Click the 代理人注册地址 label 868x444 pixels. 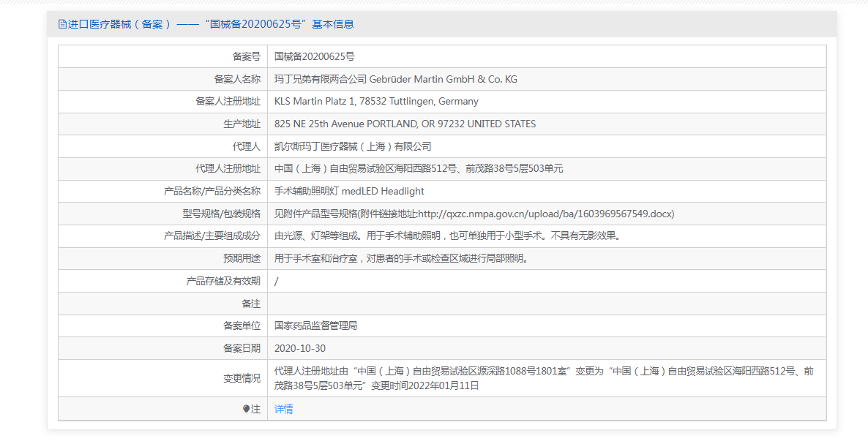click(228, 169)
